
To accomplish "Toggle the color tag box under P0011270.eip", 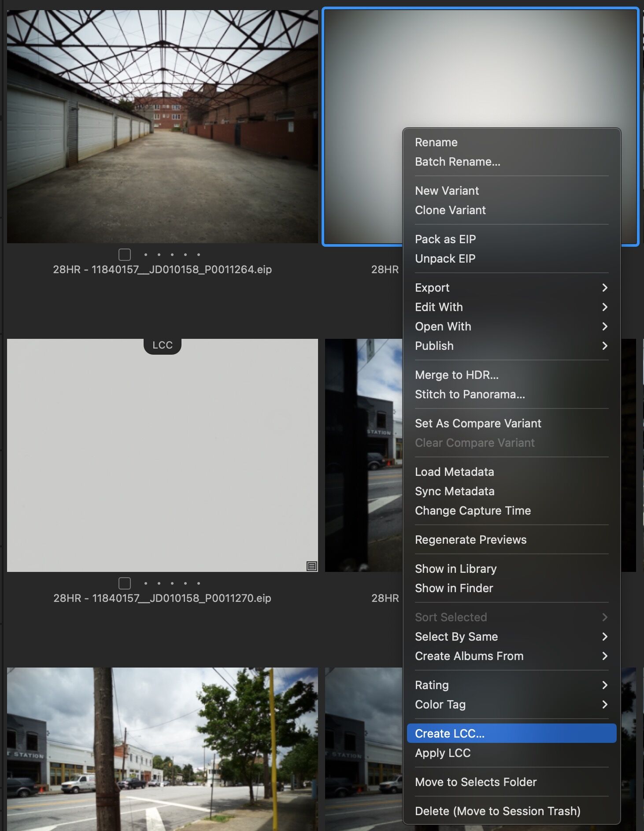I will click(125, 583).
